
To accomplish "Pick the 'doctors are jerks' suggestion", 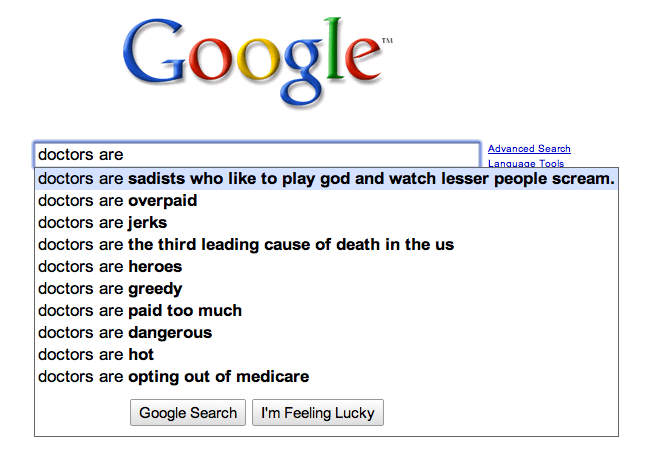I will [x=102, y=223].
